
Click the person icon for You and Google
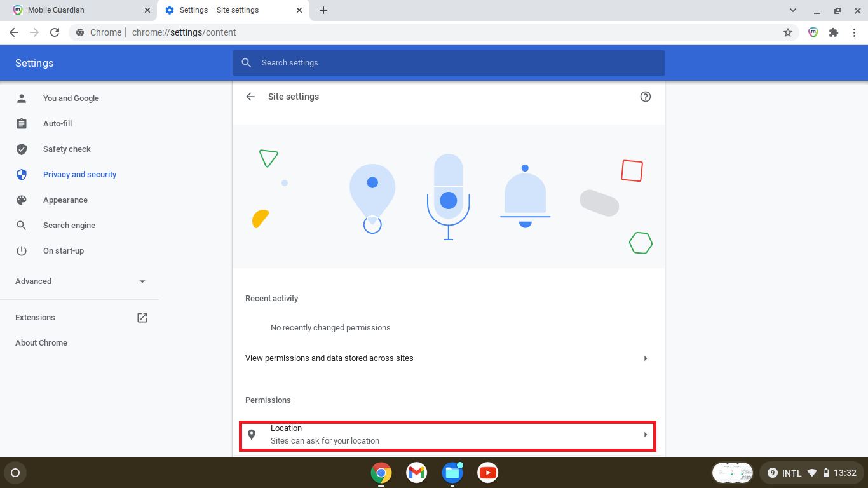pyautogui.click(x=22, y=98)
